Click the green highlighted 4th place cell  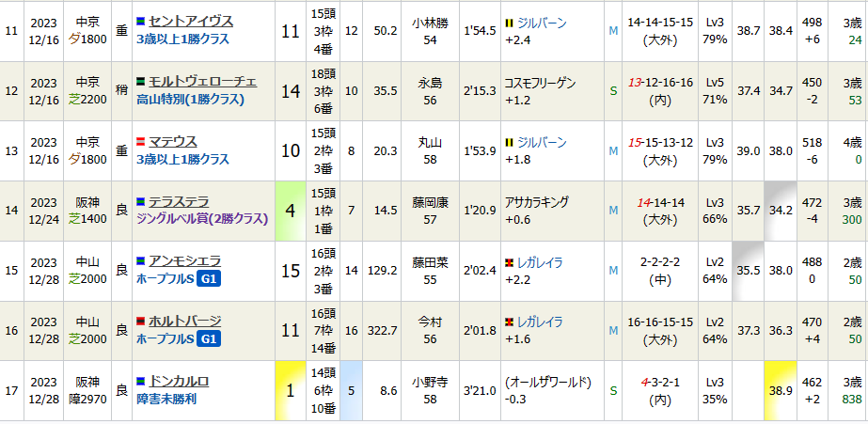point(292,211)
